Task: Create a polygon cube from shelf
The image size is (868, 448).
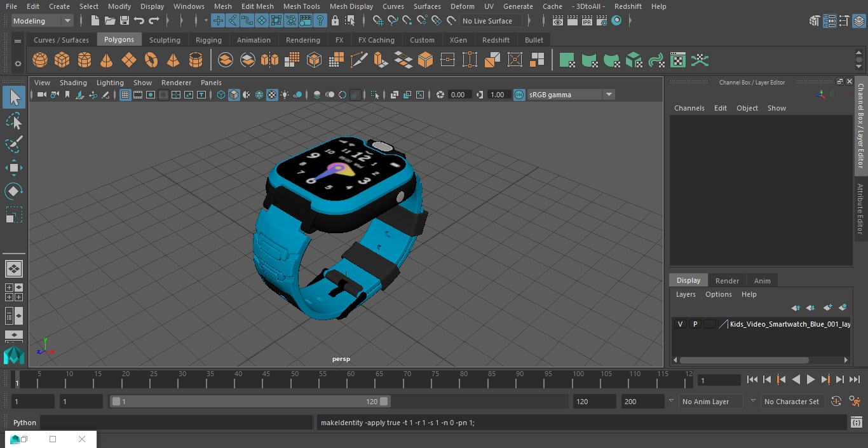Action: click(62, 60)
